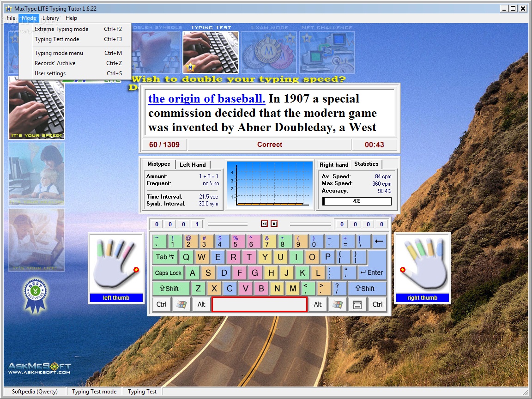Click the context menu key icon

tap(357, 305)
